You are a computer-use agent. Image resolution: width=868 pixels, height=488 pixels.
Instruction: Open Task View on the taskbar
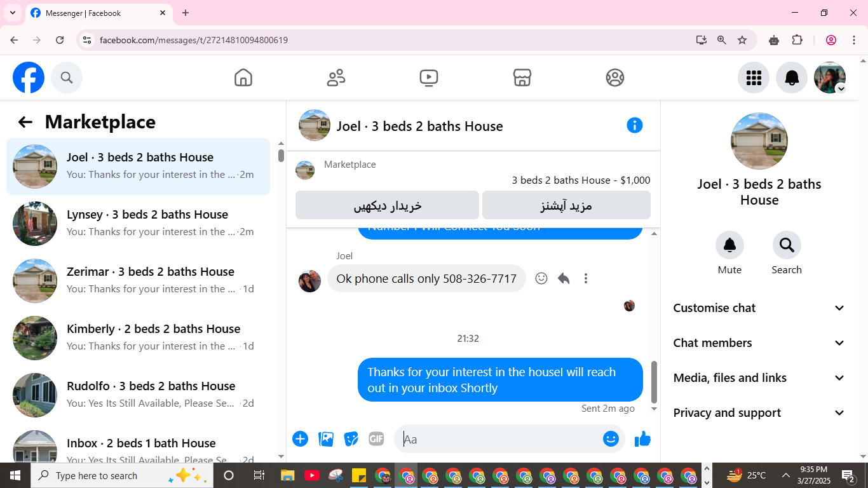click(x=259, y=475)
